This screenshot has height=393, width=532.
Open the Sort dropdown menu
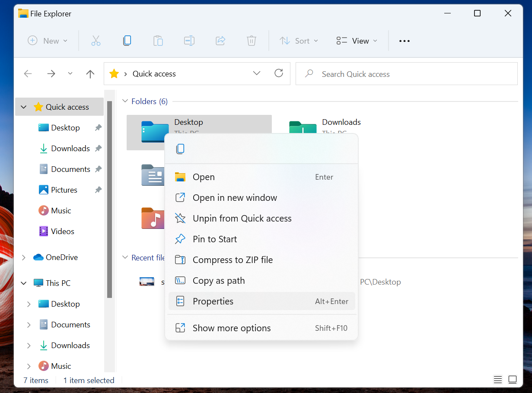click(299, 41)
